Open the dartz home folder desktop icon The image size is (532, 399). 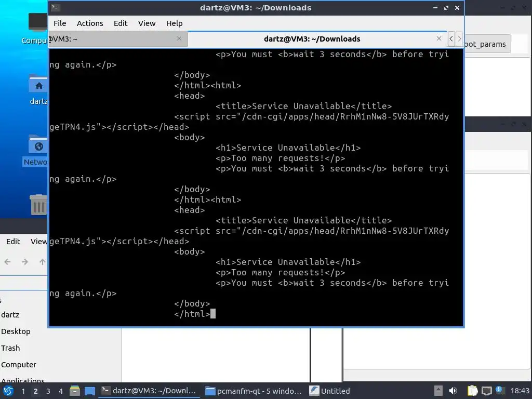38,89
